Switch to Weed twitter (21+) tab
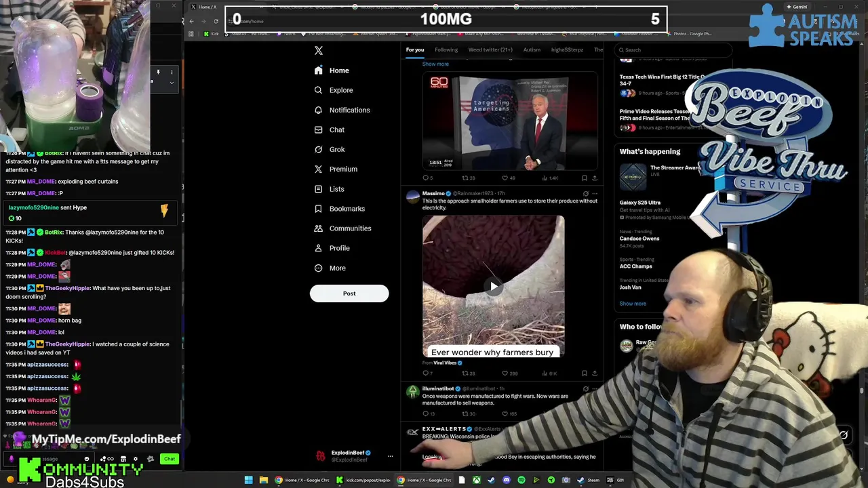Viewport: 868px width, 488px height. (490, 49)
